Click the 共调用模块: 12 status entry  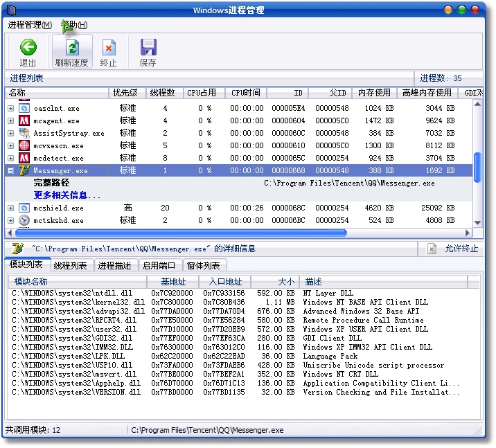point(33,430)
